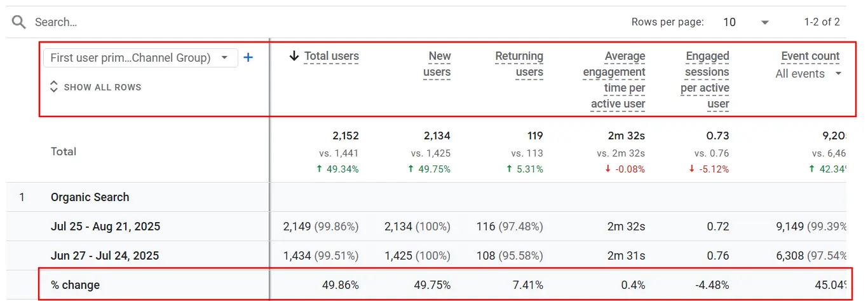Sort by Average engagement time column
The height and width of the screenshot is (301, 868).
click(x=615, y=80)
